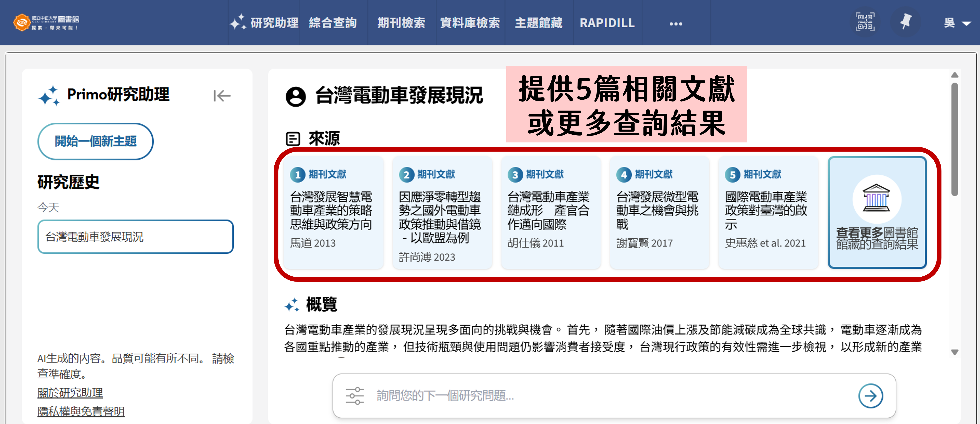
Task: Click the vertical scrollbar thumb
Action: [955, 139]
